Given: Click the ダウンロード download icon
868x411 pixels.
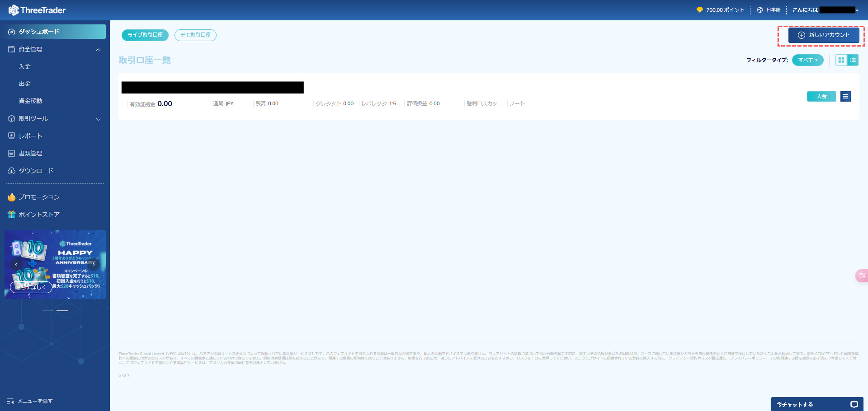Looking at the screenshot, I should 12,171.
